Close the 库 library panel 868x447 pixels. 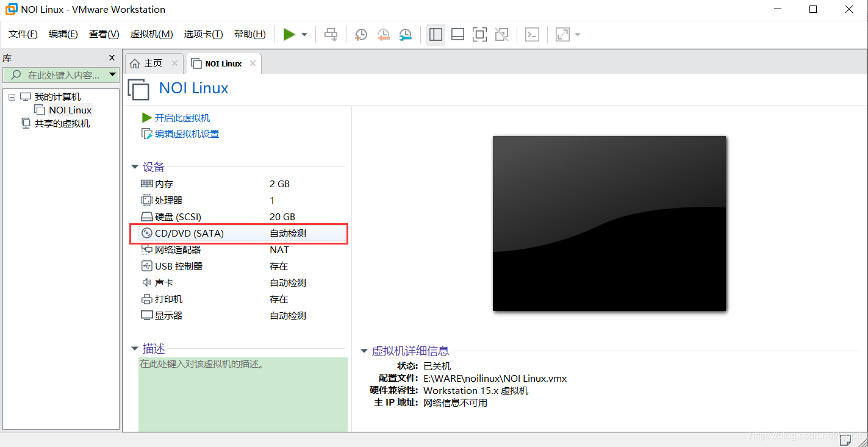112,58
